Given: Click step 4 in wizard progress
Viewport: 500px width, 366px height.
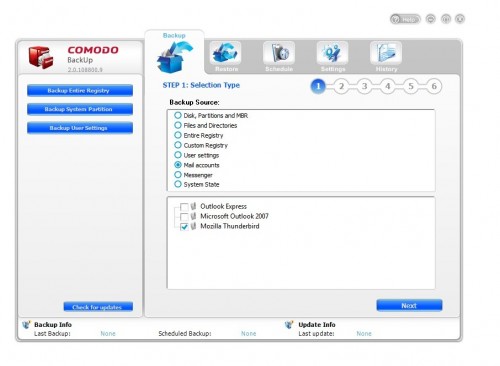Looking at the screenshot, I should tap(388, 86).
